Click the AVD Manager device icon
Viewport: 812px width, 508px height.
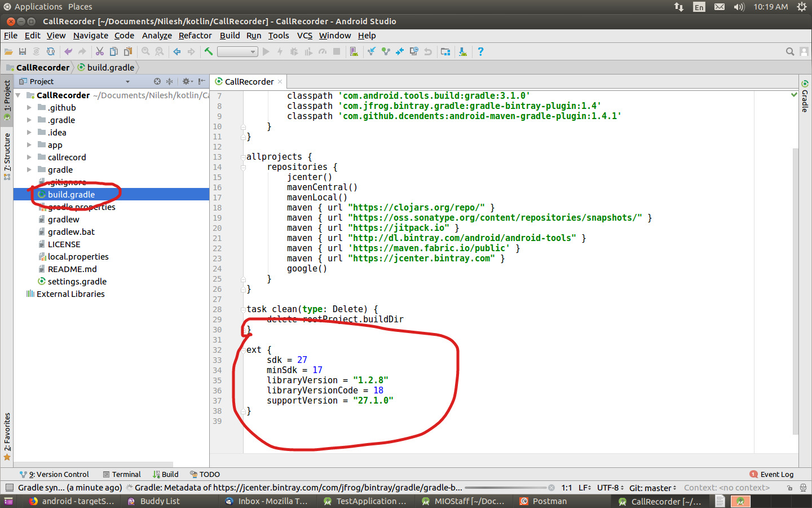pyautogui.click(x=354, y=51)
